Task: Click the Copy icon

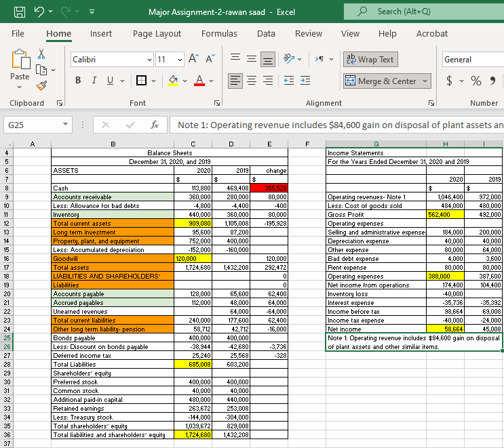Action: tap(41, 70)
